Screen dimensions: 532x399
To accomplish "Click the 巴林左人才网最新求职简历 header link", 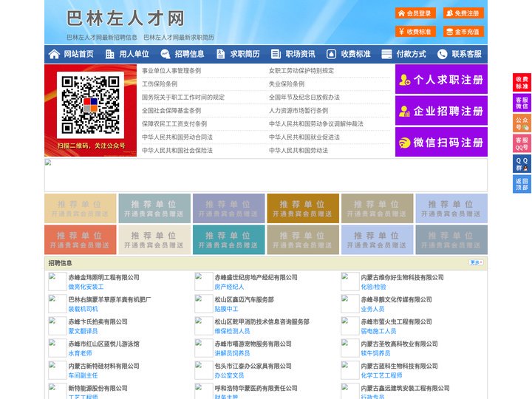I will coord(179,38).
